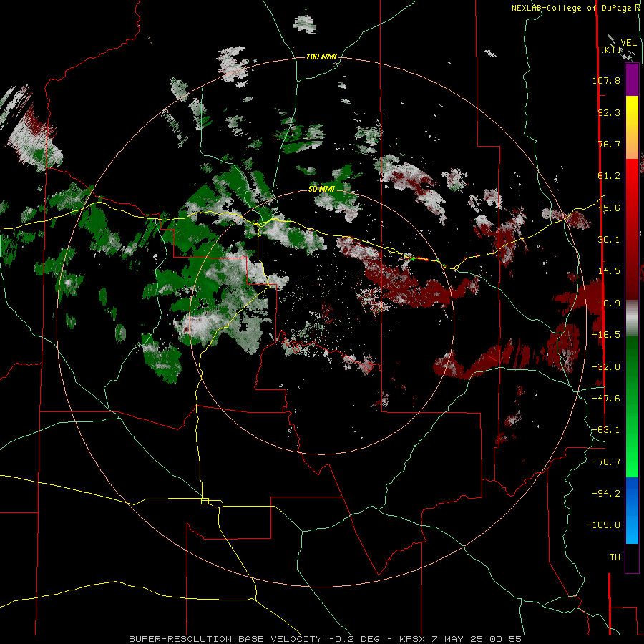
Task: Click the 100 NMI range ring label
Action: tap(321, 57)
